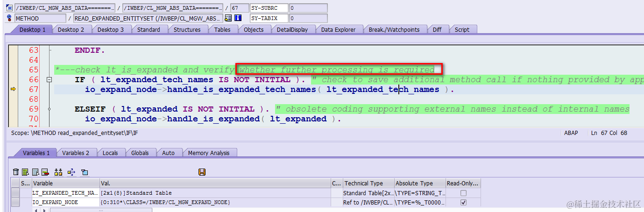Open the Structures tab
The width and height of the screenshot is (644, 212).
(x=187, y=29)
